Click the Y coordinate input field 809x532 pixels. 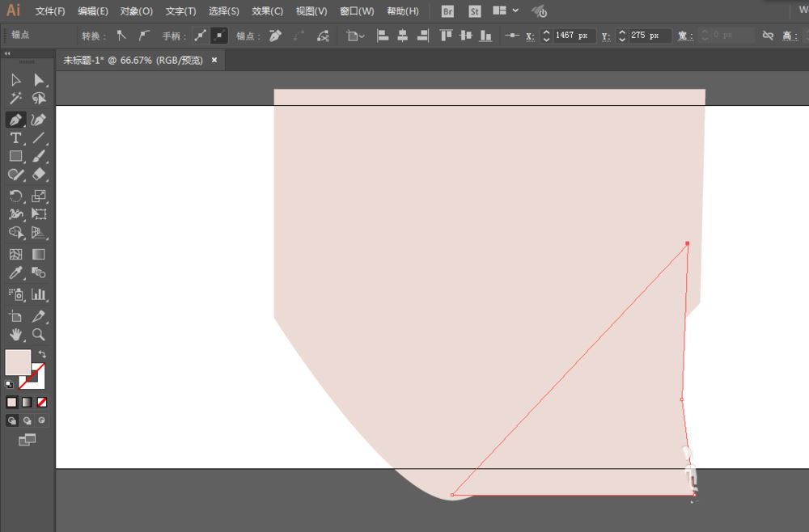coord(650,36)
